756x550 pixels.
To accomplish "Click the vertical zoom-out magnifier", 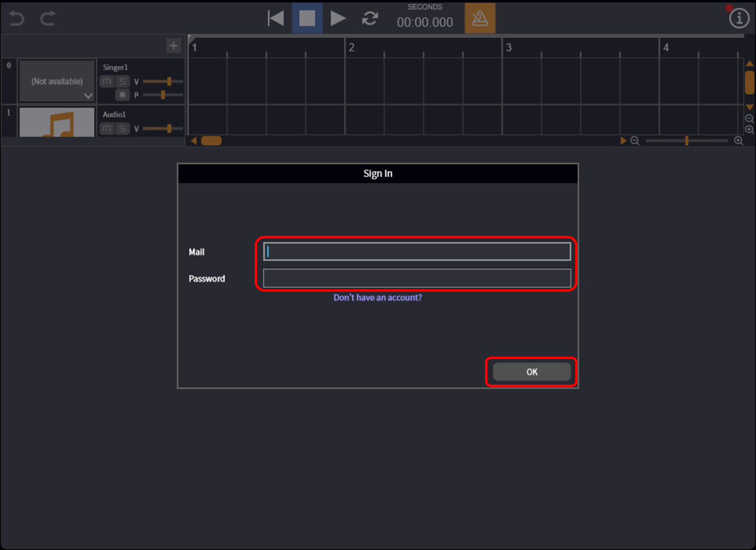I will [750, 119].
